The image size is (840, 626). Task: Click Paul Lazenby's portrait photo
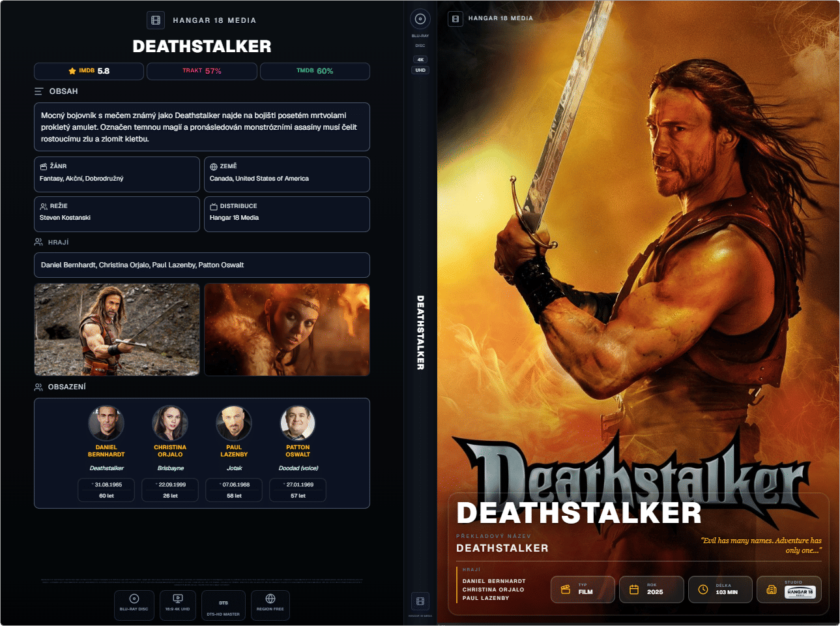click(234, 423)
